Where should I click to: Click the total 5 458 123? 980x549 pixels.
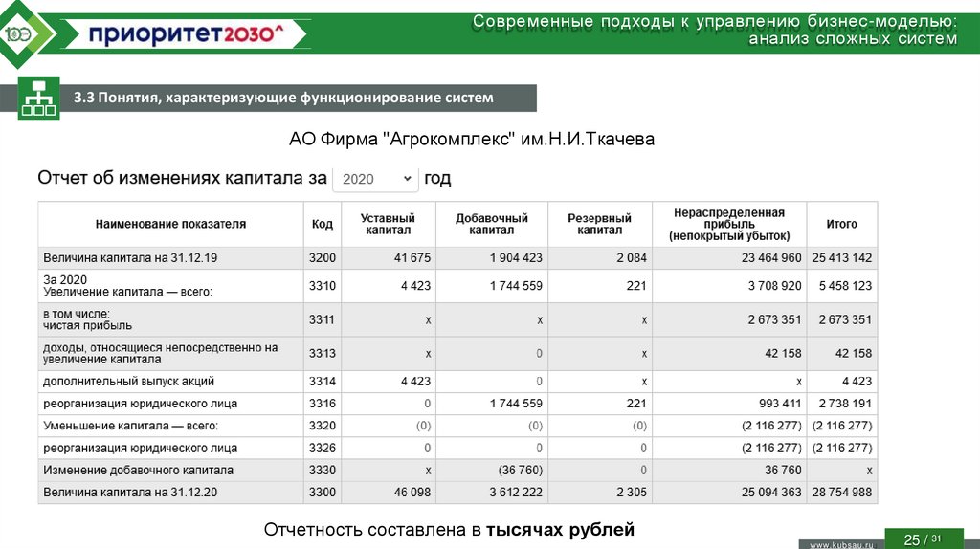[846, 286]
